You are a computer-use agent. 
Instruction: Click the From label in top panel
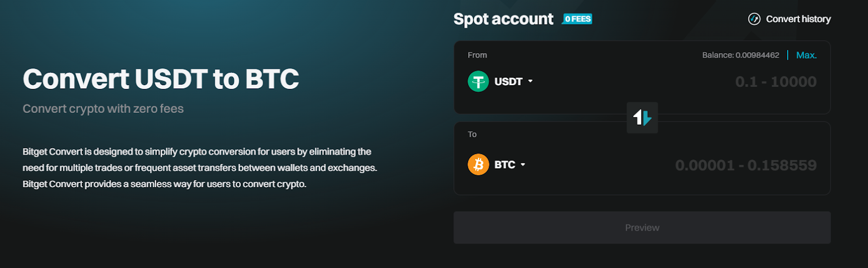[477, 55]
